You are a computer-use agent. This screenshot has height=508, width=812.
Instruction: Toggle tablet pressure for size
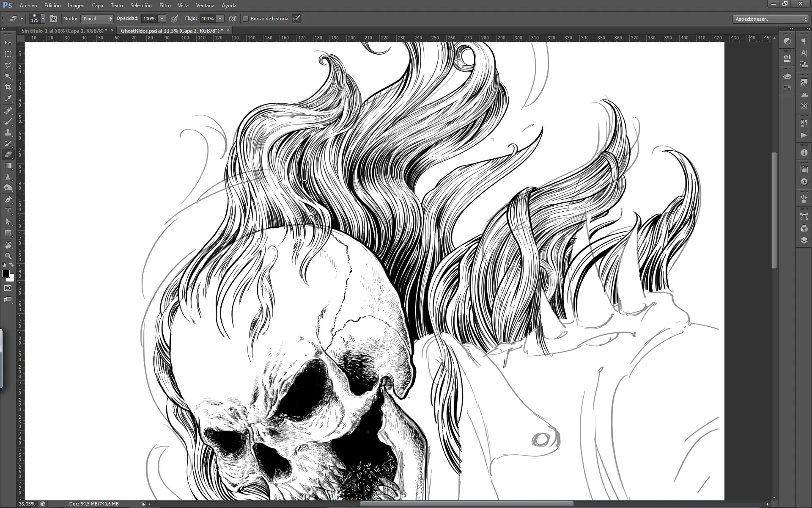click(x=297, y=19)
